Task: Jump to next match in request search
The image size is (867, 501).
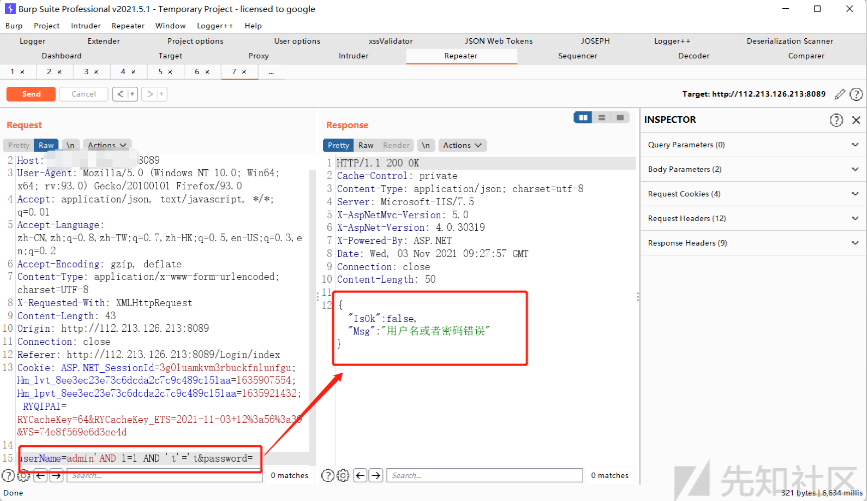Action: (x=56, y=476)
